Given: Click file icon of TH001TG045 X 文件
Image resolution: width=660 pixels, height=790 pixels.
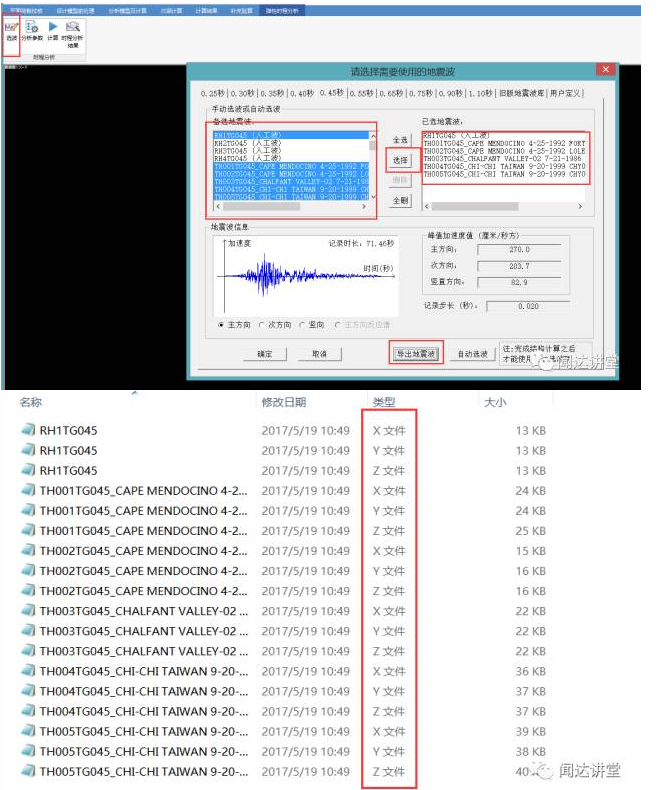Looking at the screenshot, I should click(x=28, y=490).
